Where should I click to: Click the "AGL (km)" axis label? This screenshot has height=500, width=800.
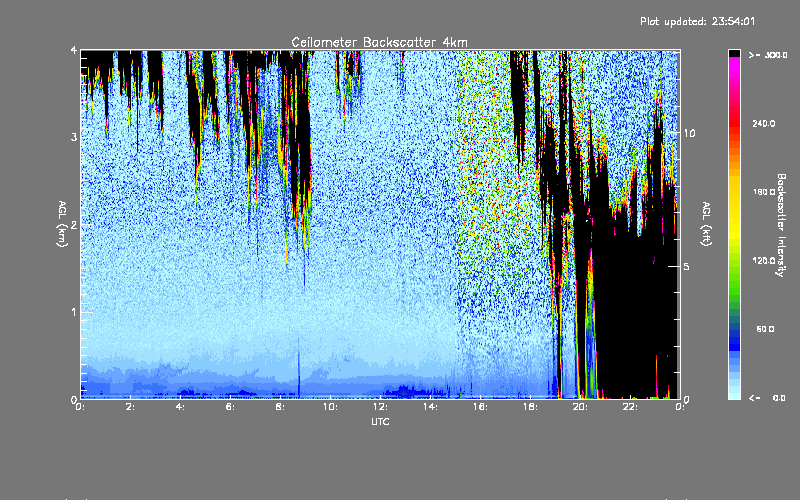pos(62,224)
